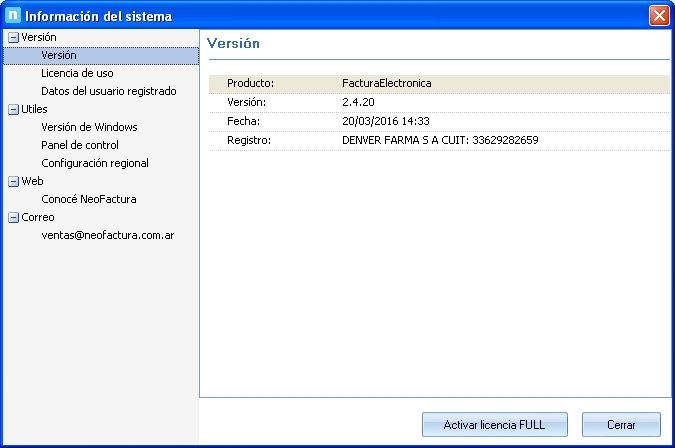
Task: Select the Registro row showing DENVER FARMA
Action: click(439, 140)
